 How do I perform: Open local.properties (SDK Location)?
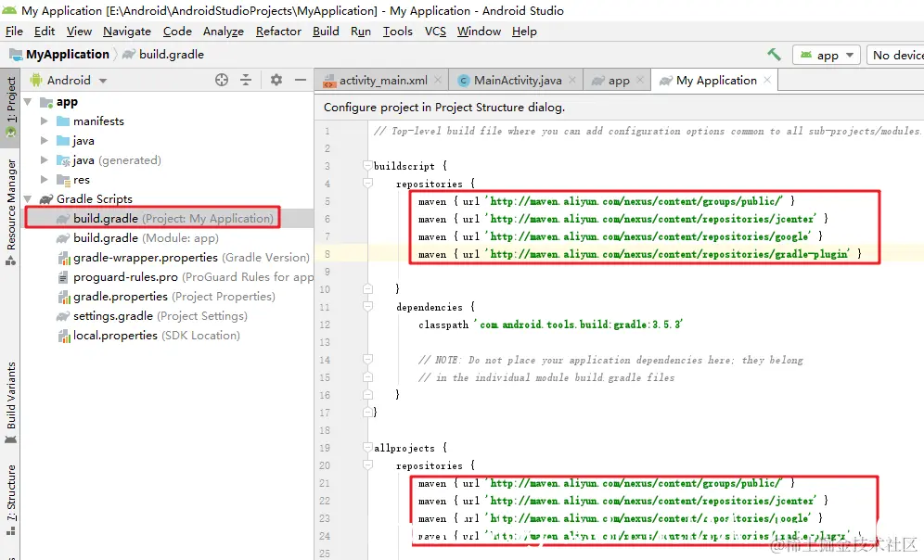point(148,335)
